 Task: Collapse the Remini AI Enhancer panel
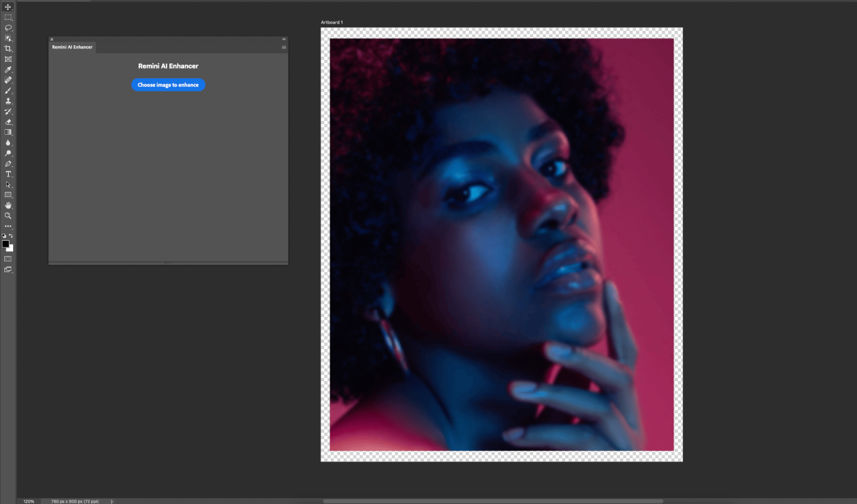point(284,39)
